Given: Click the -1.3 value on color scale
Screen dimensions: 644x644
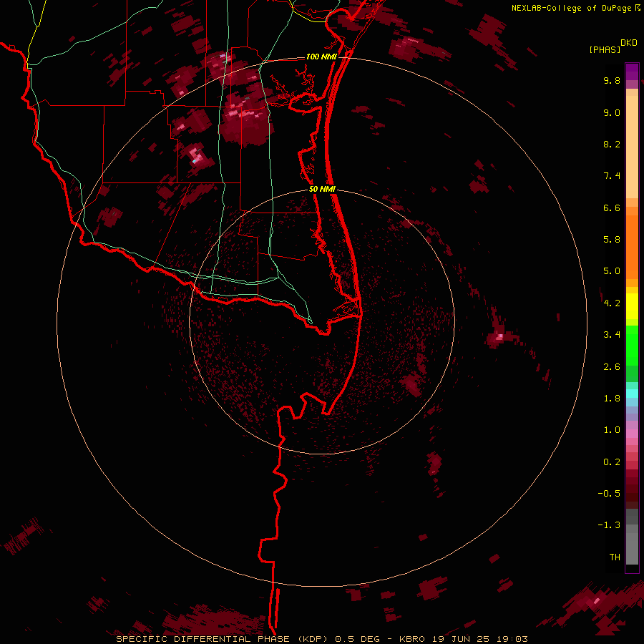Looking at the screenshot, I should pyautogui.click(x=609, y=525).
